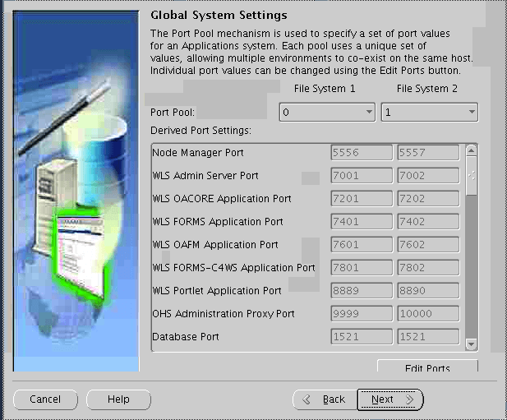Image resolution: width=507 pixels, height=420 pixels.
Task: Select WLS FORMS-C4WS Application Port field 7802
Action: [x=427, y=268]
